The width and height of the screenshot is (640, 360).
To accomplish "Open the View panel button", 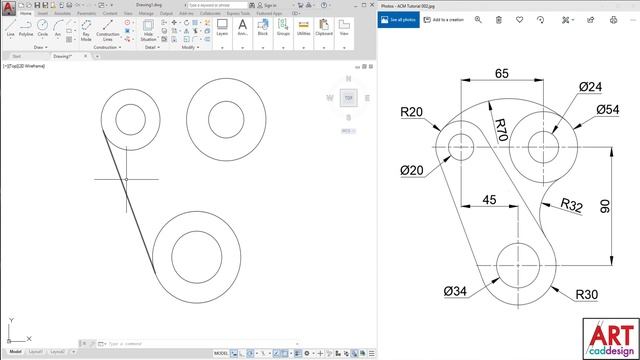I will [x=344, y=27].
